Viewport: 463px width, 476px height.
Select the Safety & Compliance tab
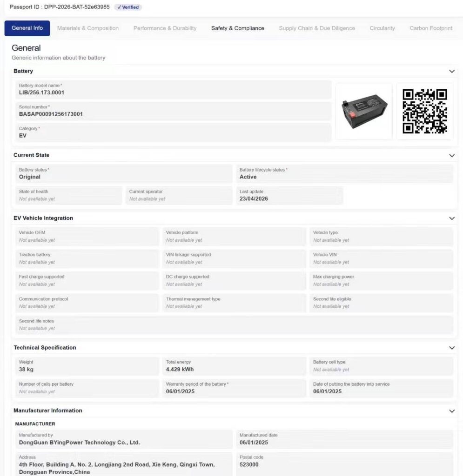coord(238,28)
